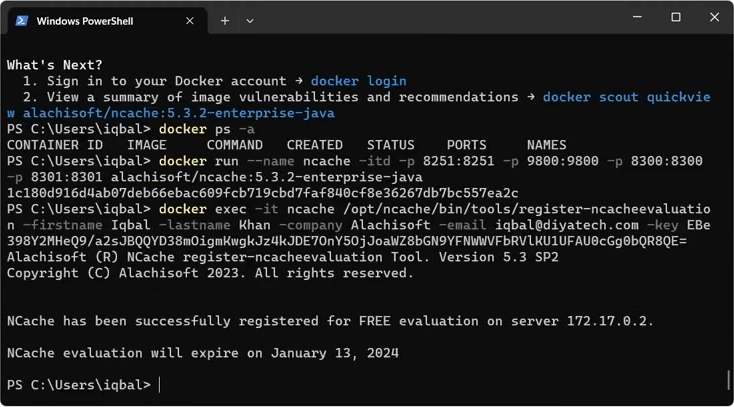The width and height of the screenshot is (734, 407).
Task: Click the 'docker scout quickvie' command text
Action: click(x=627, y=97)
